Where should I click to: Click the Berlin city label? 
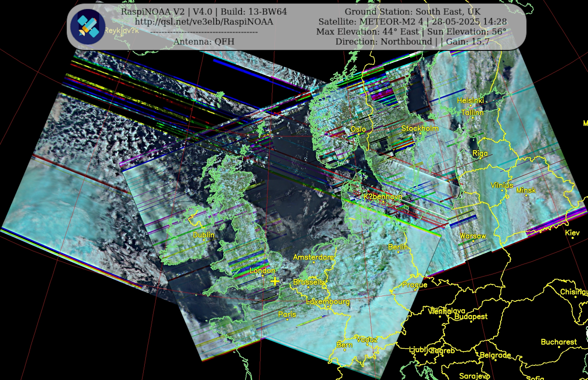coord(398,247)
